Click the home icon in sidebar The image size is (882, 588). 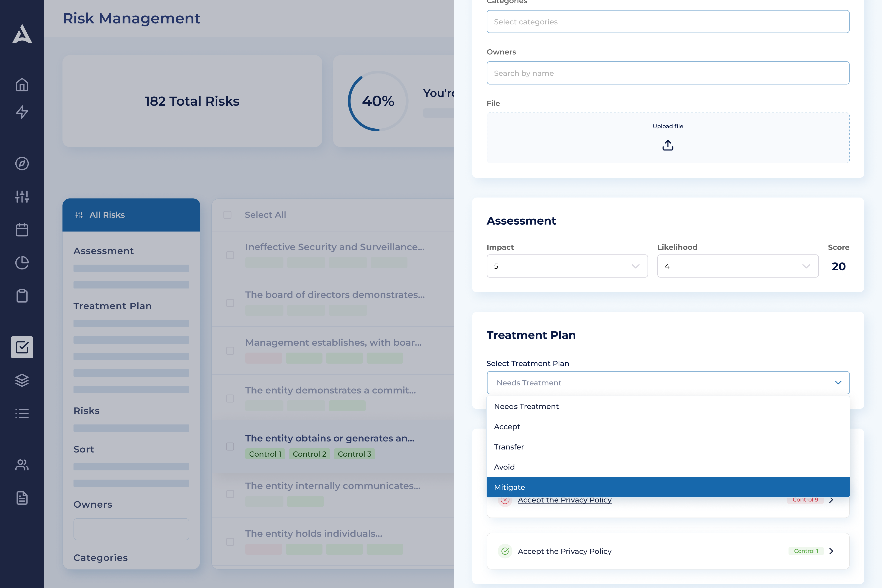(22, 85)
